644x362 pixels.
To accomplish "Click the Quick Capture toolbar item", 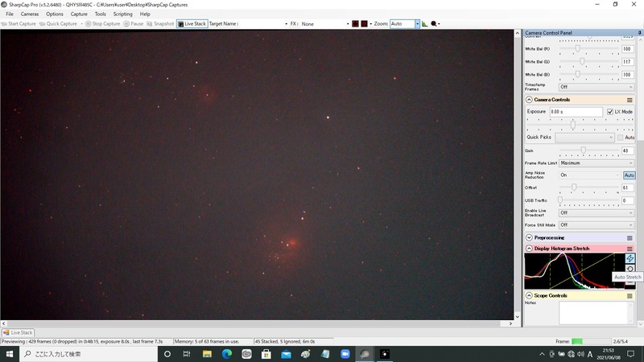I will click(x=58, y=24).
